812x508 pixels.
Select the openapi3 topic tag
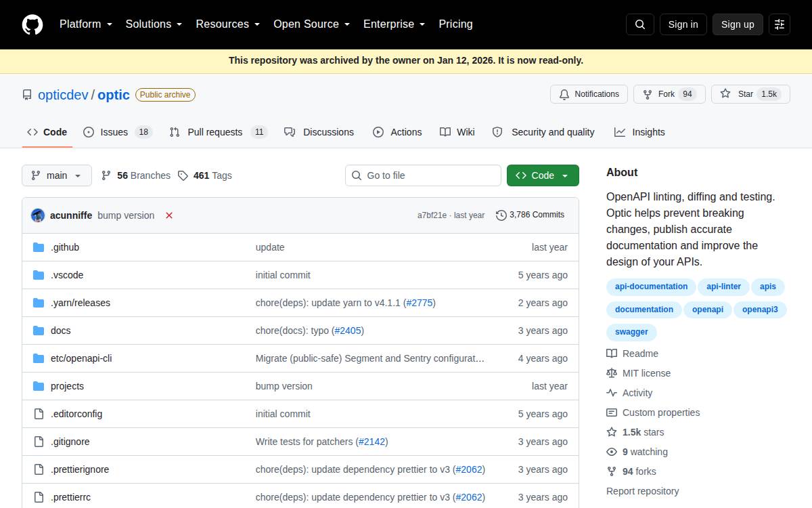point(760,310)
